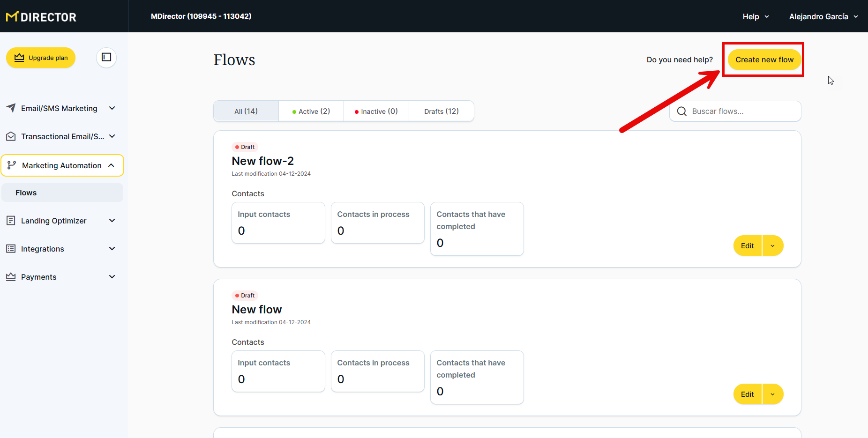868x438 pixels.
Task: Collapse the Marketing Automation section
Action: 112,165
